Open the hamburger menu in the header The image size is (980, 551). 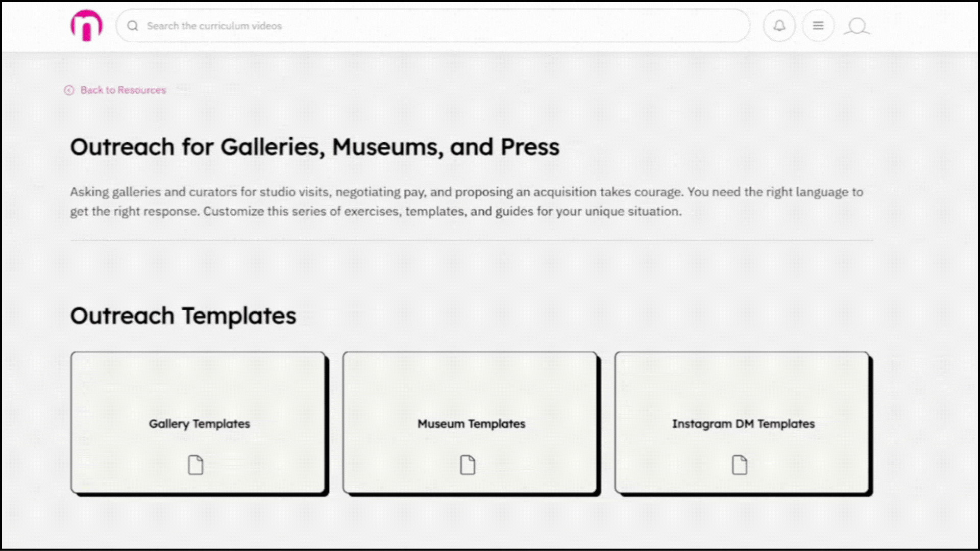[x=818, y=26]
